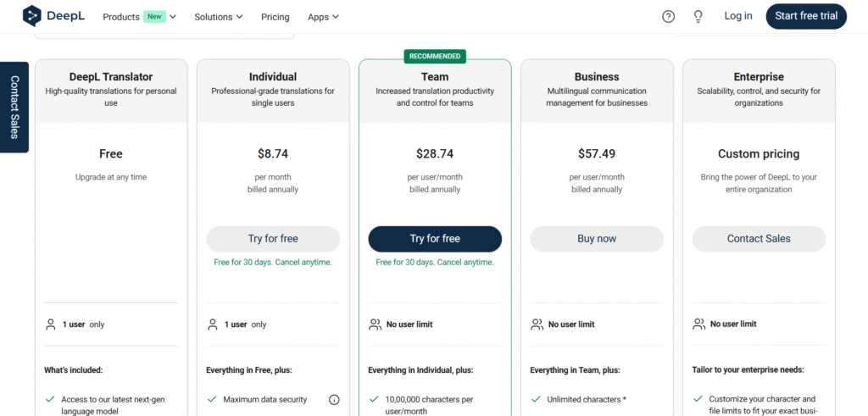Click Log in
Image resolution: width=868 pixels, height=416 pixels.
738,16
